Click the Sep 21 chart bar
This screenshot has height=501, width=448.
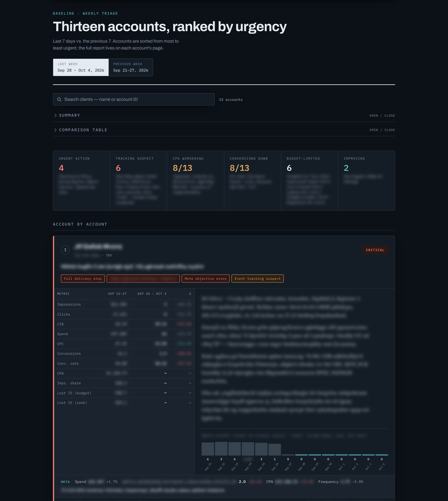pyautogui.click(x=208, y=449)
